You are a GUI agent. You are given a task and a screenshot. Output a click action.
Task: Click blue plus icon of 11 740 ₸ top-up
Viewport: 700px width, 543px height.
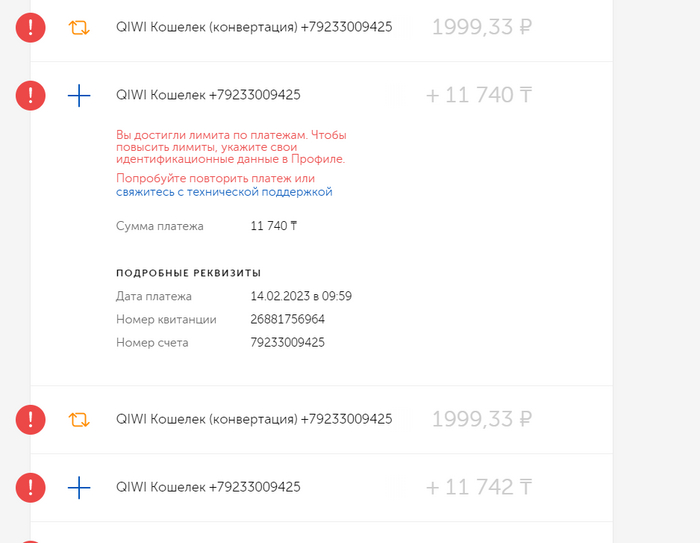pos(79,96)
